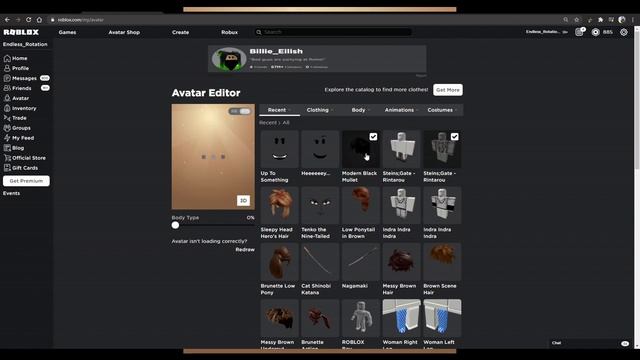Open My Feed in the sidebar

(19, 138)
